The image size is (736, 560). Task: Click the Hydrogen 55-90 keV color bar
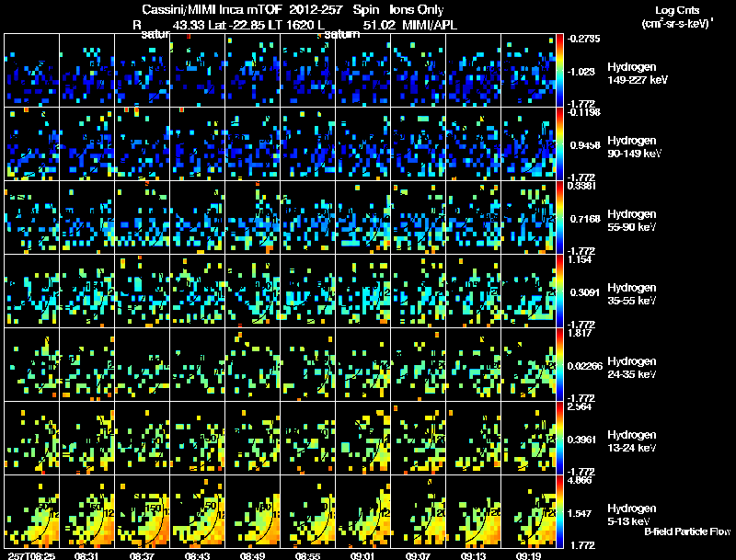[559, 218]
